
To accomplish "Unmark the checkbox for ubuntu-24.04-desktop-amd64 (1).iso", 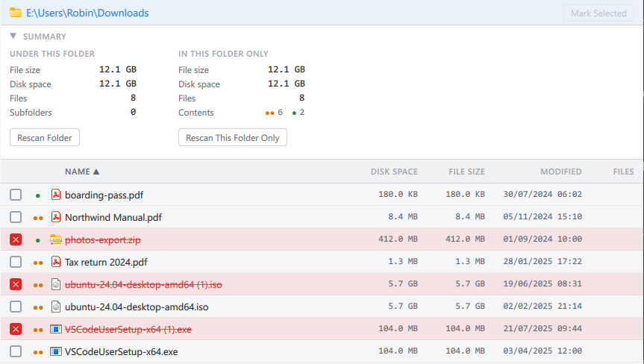I will coord(16,284).
